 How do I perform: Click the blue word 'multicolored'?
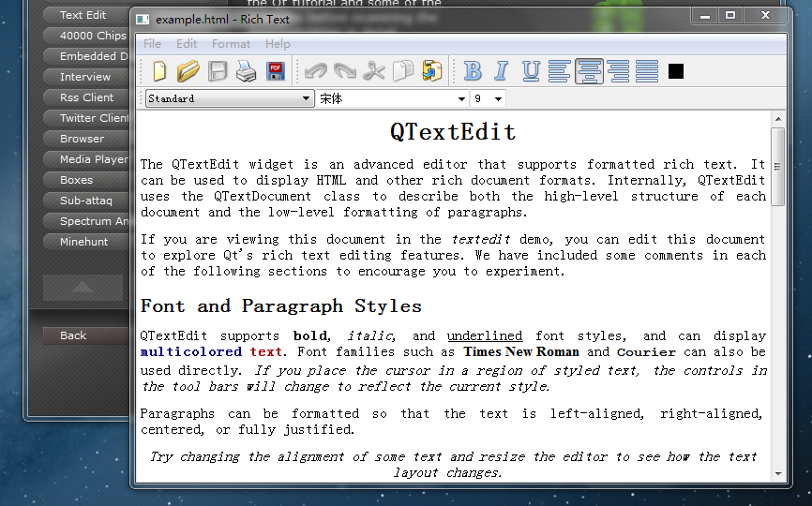click(x=191, y=351)
